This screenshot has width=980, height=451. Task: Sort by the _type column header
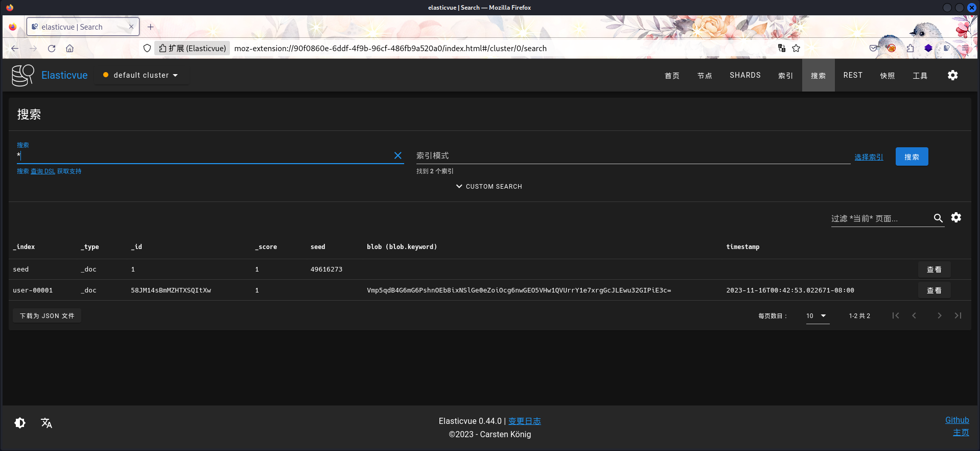tap(90, 246)
